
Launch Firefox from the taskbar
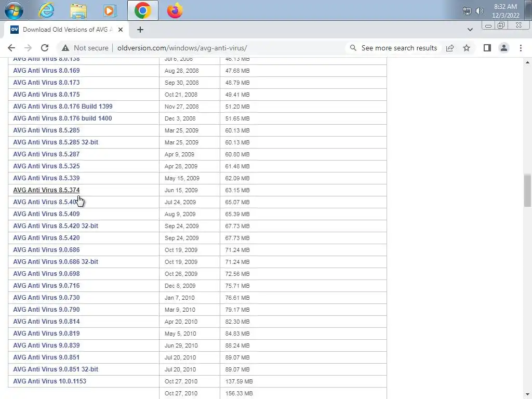click(x=175, y=10)
